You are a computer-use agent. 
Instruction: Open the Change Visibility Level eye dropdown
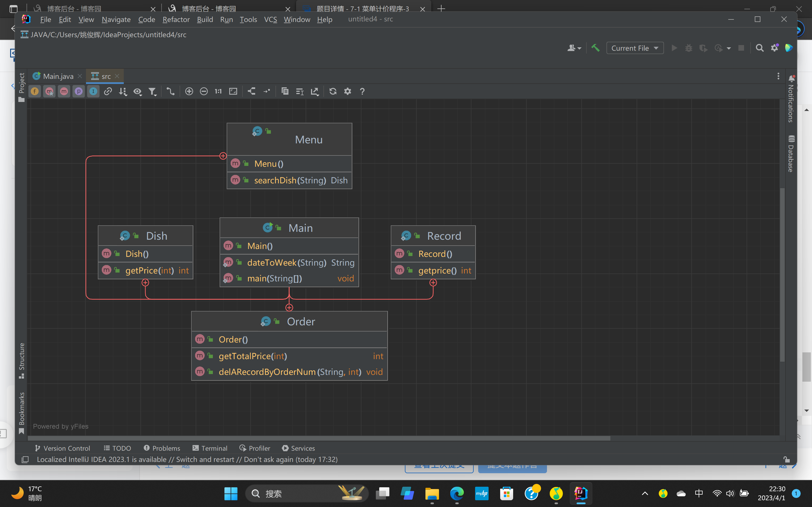pos(138,91)
